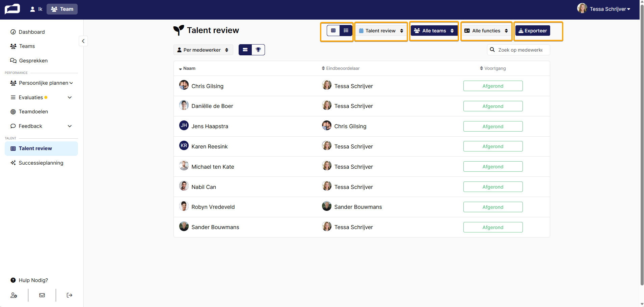Click the logout icon
The width and height of the screenshot is (644, 307).
click(70, 295)
